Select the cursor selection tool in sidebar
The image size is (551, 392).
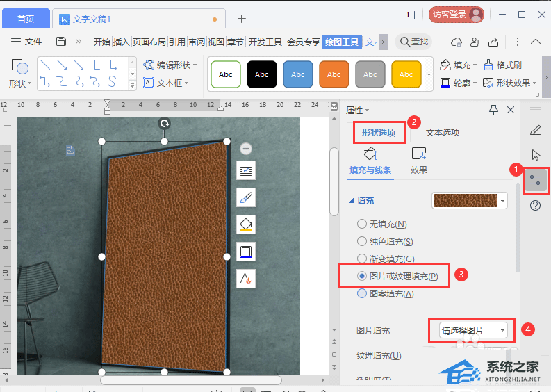pos(535,155)
